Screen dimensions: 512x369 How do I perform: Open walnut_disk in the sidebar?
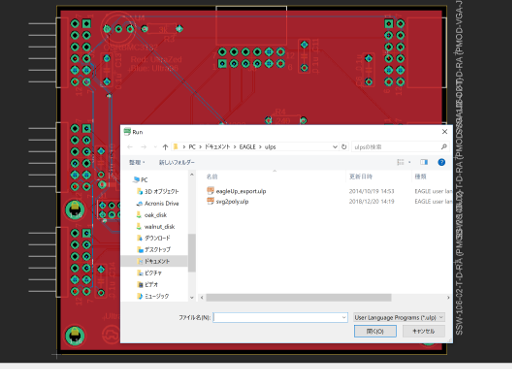tap(156, 227)
